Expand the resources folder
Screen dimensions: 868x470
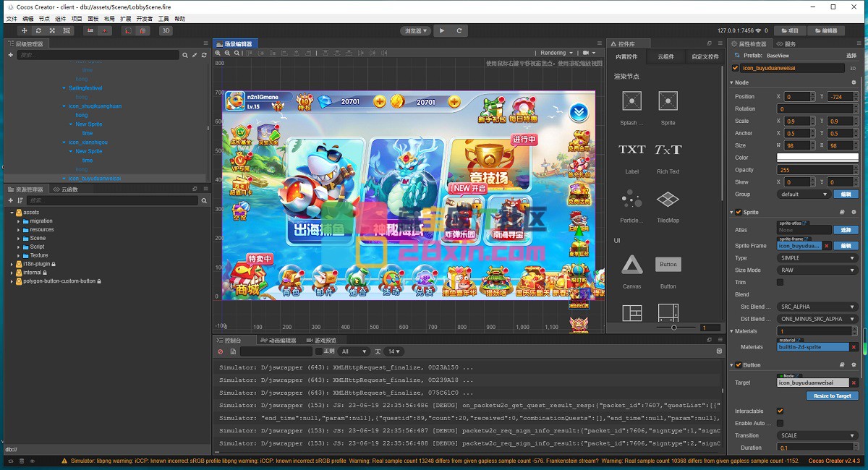(x=18, y=230)
